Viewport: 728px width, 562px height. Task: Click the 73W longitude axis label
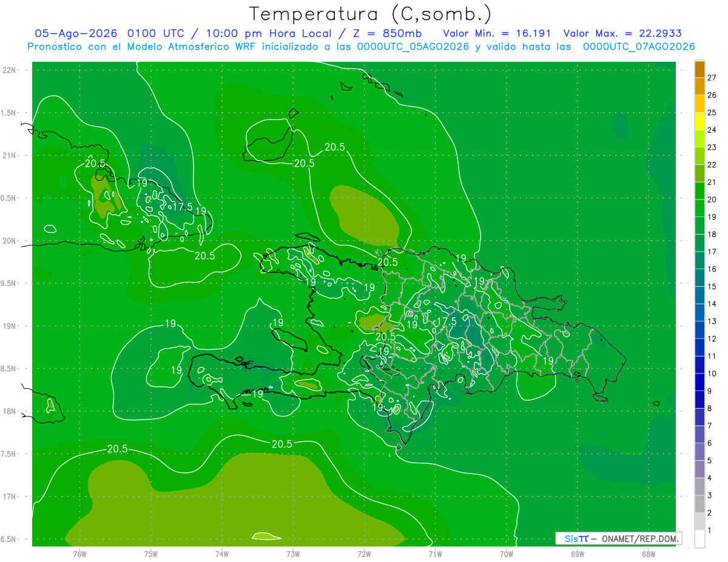coord(293,554)
